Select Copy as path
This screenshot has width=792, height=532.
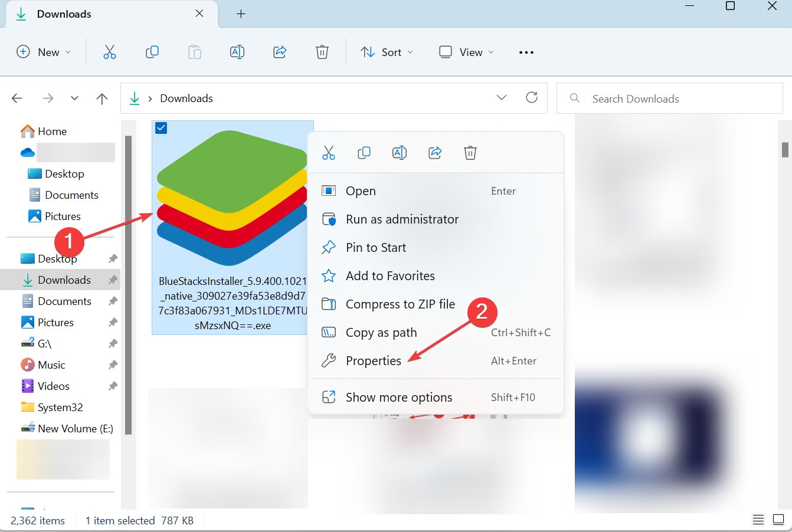click(x=436, y=332)
